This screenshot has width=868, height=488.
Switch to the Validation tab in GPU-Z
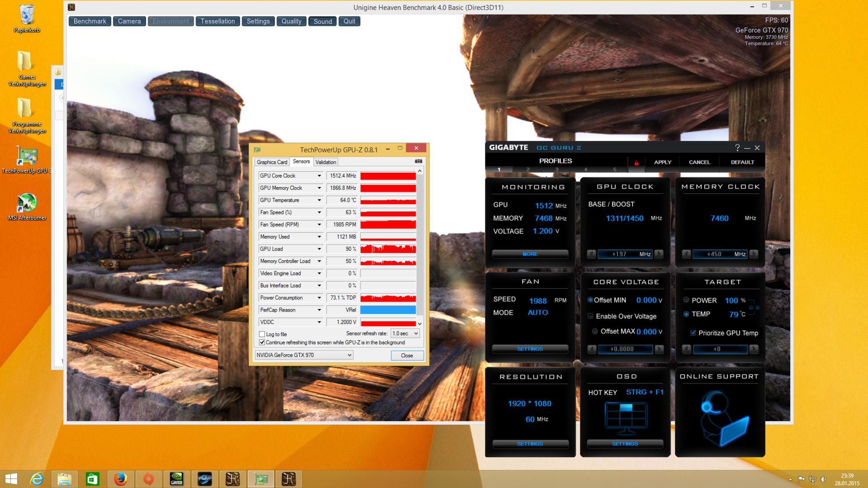click(326, 162)
